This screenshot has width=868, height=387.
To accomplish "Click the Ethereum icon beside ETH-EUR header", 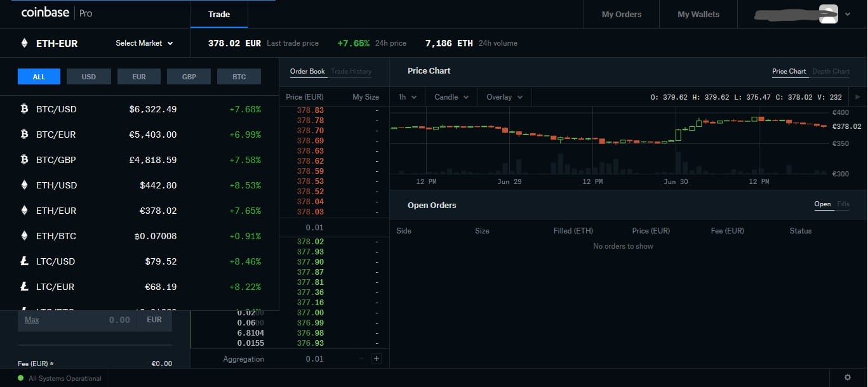I will tap(25, 43).
